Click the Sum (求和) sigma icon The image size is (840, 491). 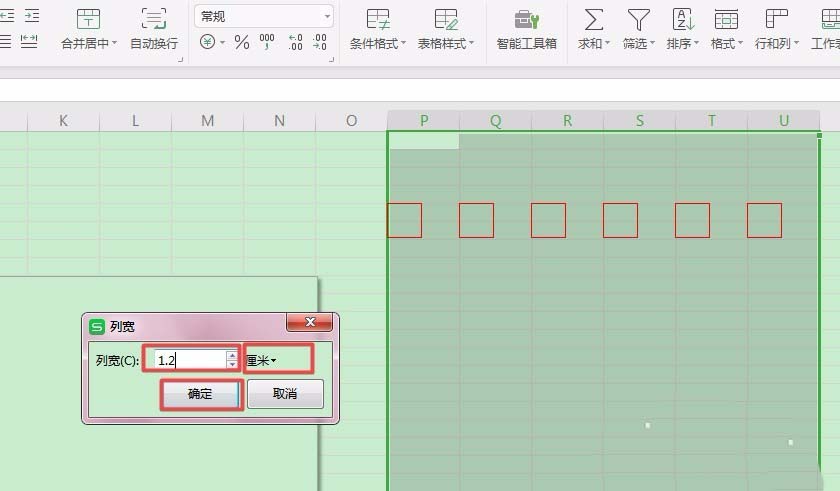coord(593,20)
